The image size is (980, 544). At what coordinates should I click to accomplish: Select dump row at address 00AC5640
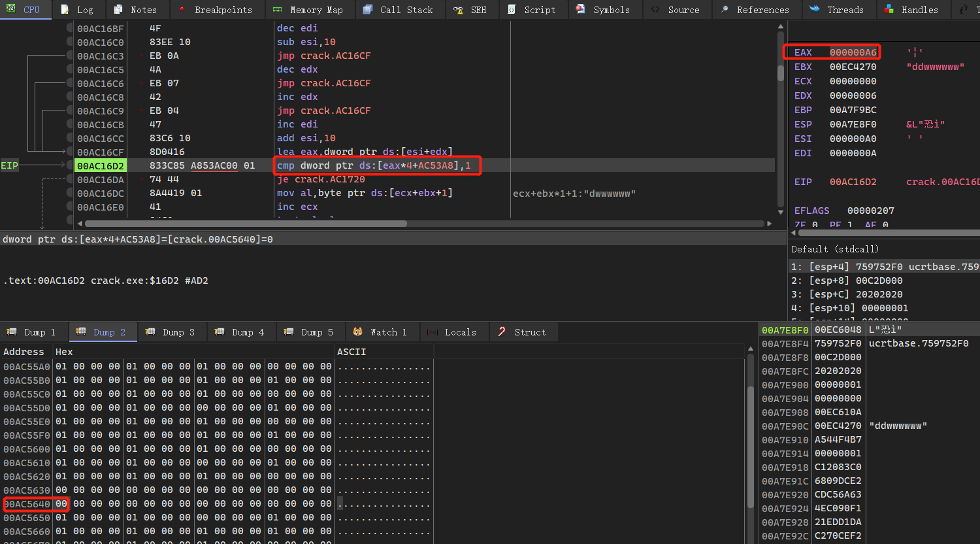tap(217, 503)
